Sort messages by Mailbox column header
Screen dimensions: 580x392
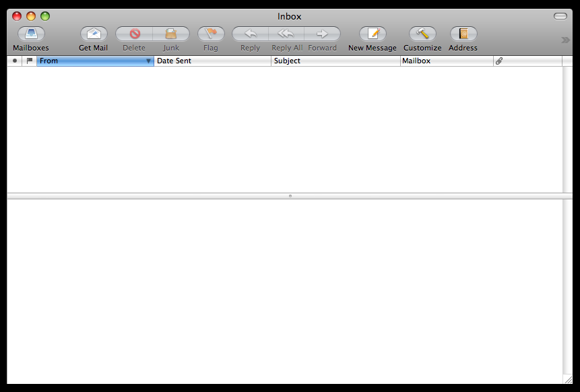point(447,61)
